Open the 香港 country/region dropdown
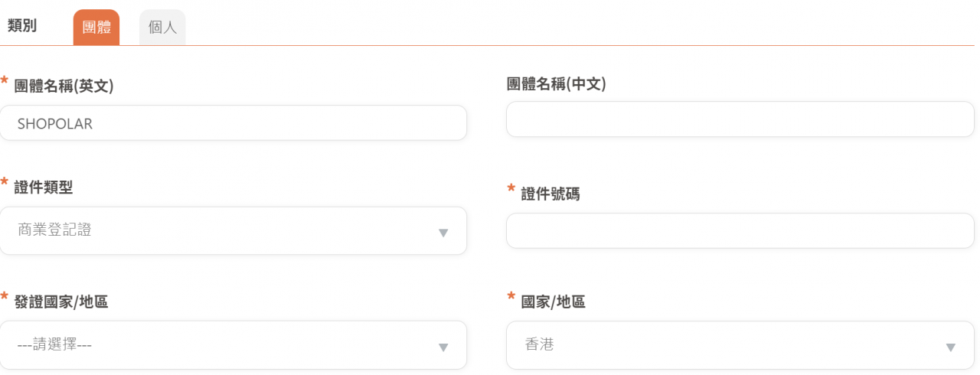980x375 pixels. tap(735, 345)
